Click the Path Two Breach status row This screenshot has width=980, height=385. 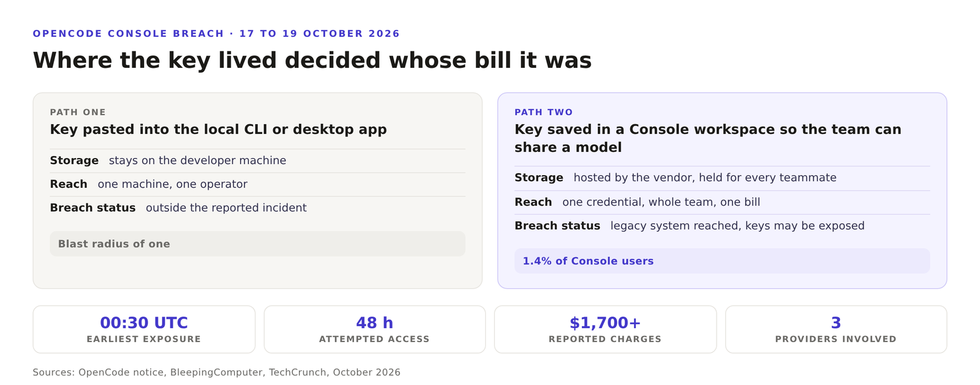click(722, 226)
